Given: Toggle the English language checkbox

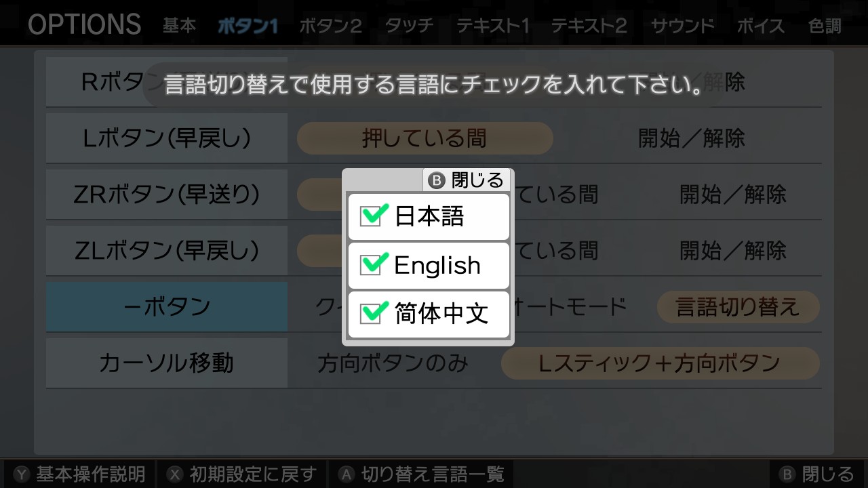Looking at the screenshot, I should tap(371, 265).
